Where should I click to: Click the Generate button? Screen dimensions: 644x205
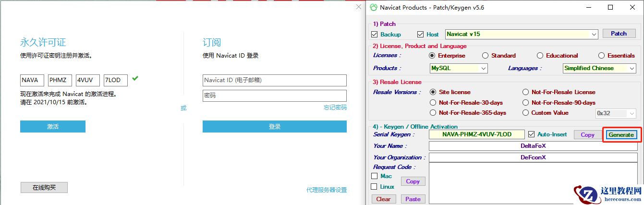(621, 135)
